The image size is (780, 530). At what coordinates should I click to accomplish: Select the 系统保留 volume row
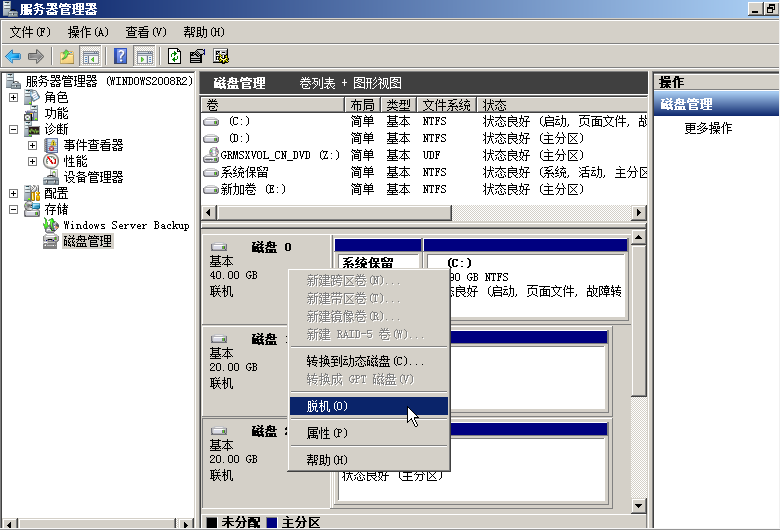point(424,172)
